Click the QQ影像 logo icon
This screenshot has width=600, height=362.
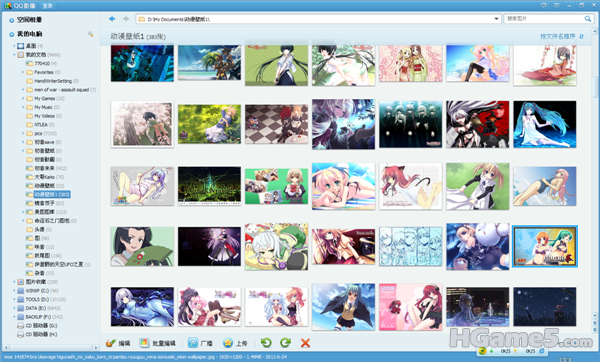(x=8, y=5)
